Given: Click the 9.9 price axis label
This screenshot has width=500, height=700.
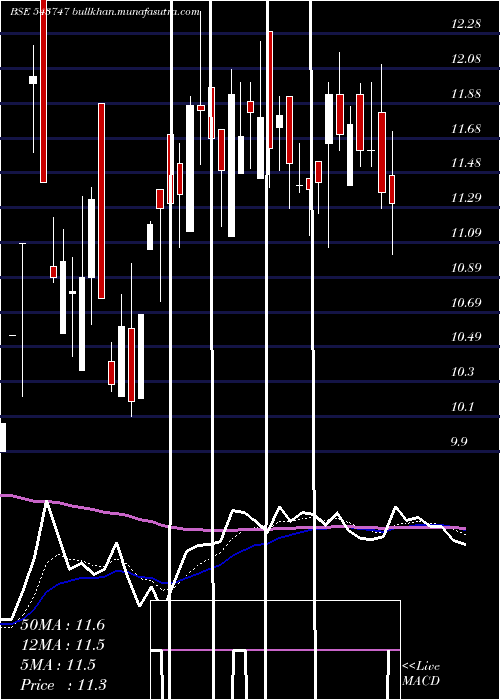Looking at the screenshot, I should click(459, 442).
